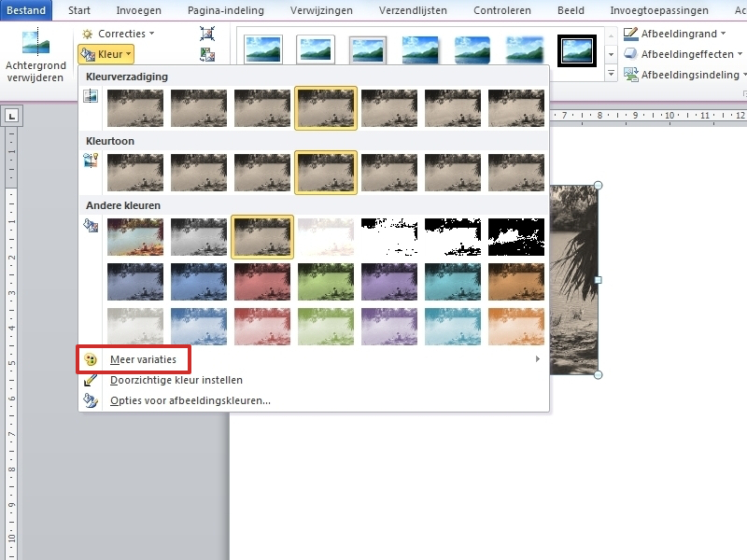Open the Verzendlijsten tab
The width and height of the screenshot is (747, 560).
point(413,10)
